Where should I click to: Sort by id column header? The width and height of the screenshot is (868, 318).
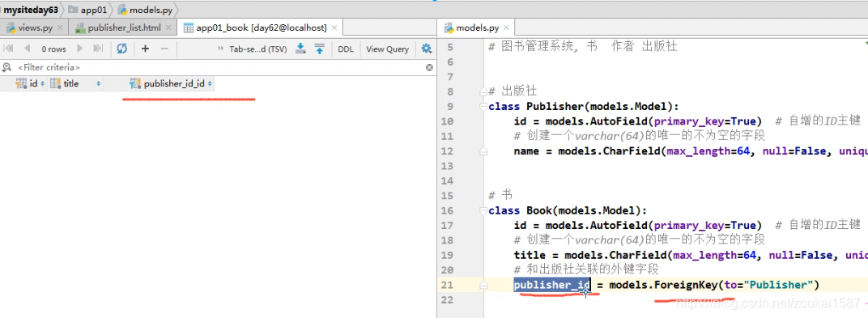click(33, 84)
